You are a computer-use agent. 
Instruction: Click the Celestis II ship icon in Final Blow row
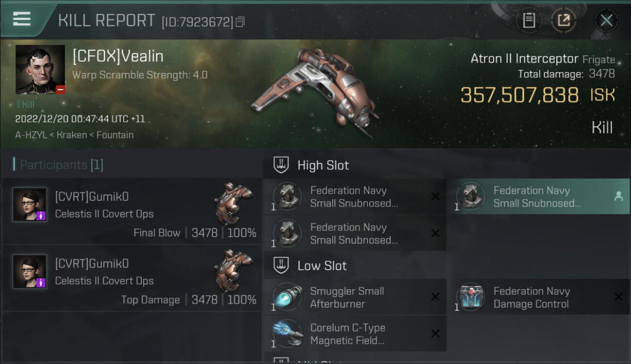click(233, 201)
